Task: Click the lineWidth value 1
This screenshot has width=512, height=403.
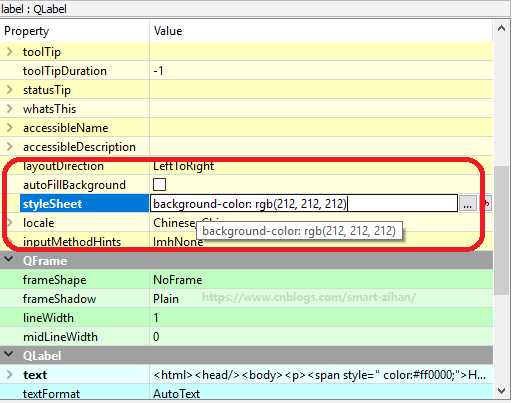Action: tap(156, 318)
